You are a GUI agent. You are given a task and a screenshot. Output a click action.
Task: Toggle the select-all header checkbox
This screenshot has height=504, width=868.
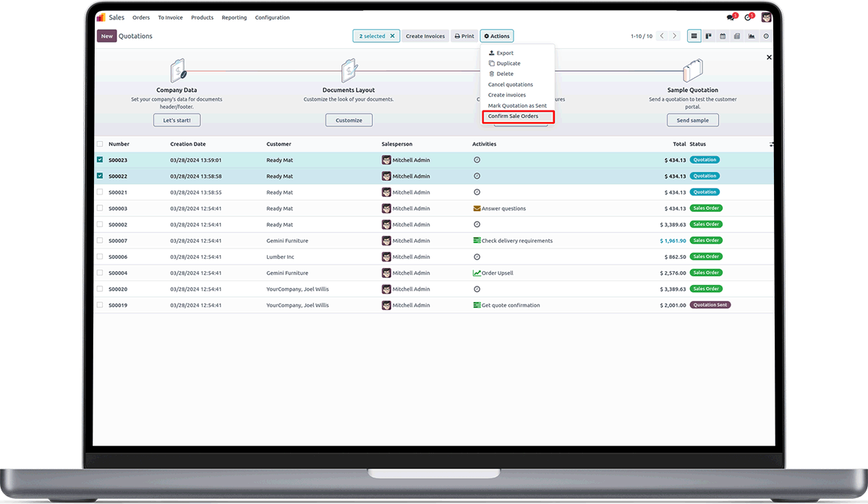[x=100, y=144]
